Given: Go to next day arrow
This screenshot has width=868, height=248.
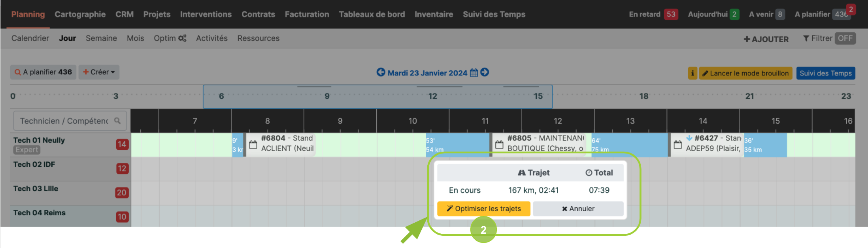Looking at the screenshot, I should 485,72.
